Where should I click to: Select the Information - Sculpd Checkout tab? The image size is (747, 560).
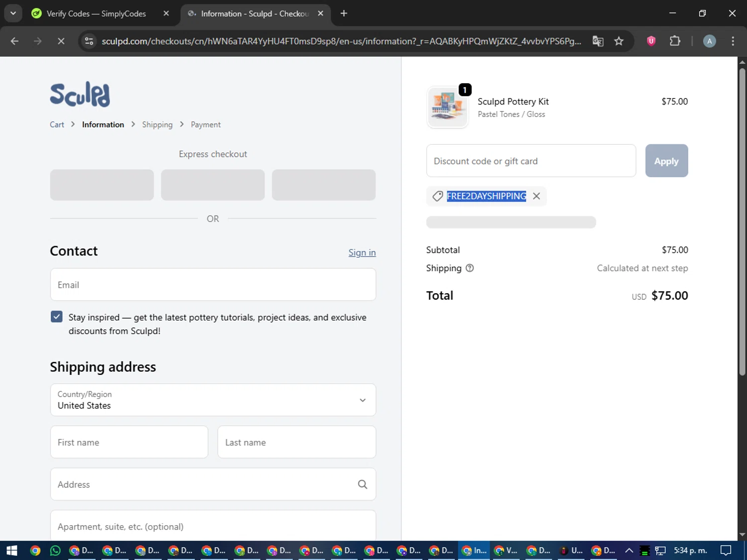tap(254, 13)
